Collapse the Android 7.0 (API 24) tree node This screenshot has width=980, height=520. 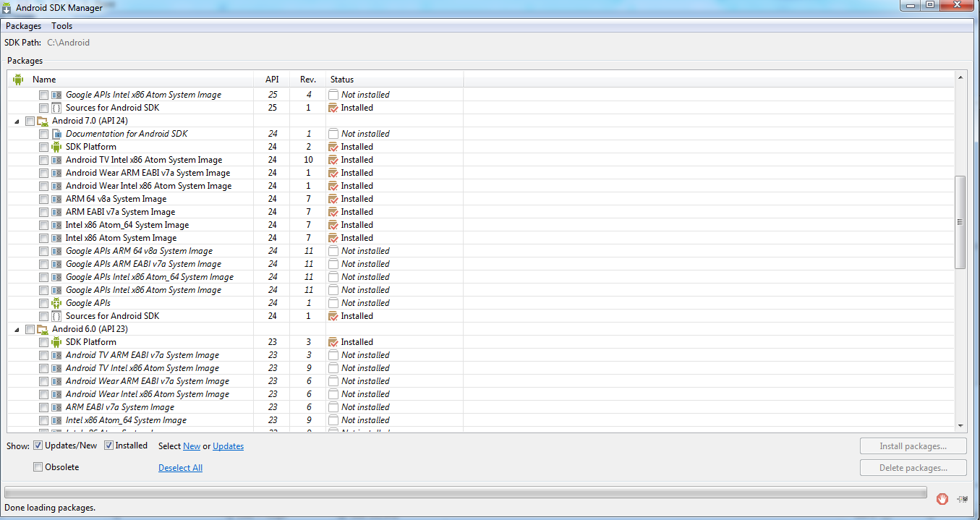pyautogui.click(x=17, y=122)
